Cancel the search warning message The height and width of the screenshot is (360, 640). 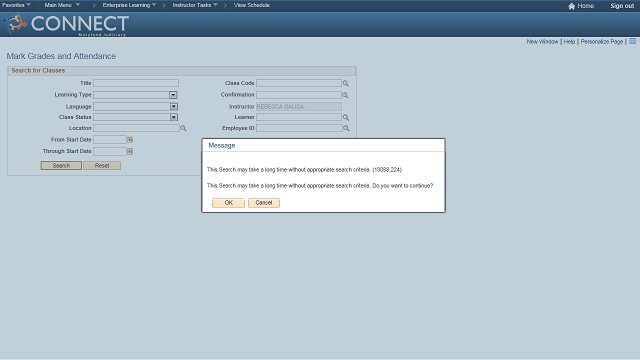pyautogui.click(x=264, y=203)
